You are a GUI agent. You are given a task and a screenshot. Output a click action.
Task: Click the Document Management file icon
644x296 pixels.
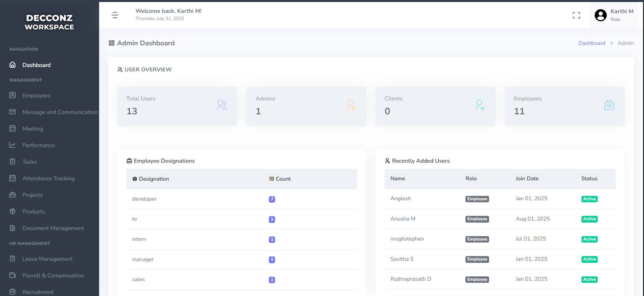[x=13, y=228]
